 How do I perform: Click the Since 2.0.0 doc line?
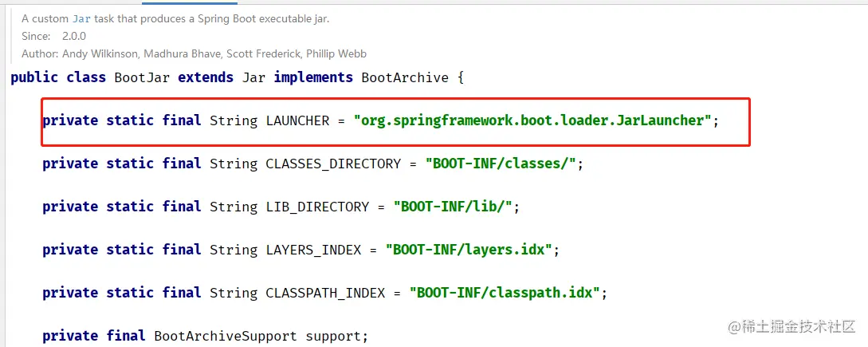[53, 36]
